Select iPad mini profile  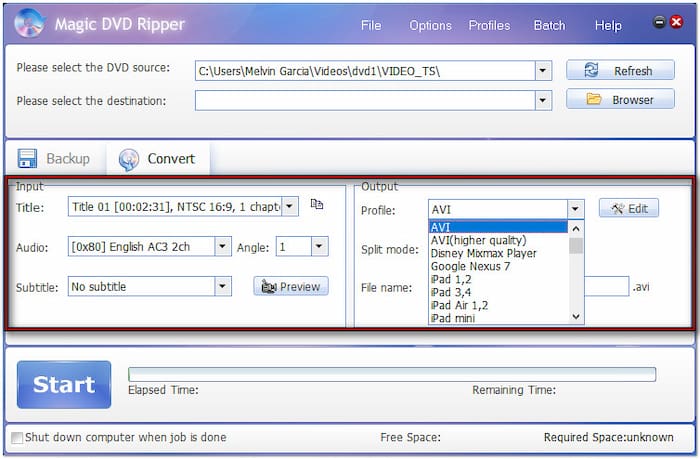click(x=498, y=318)
